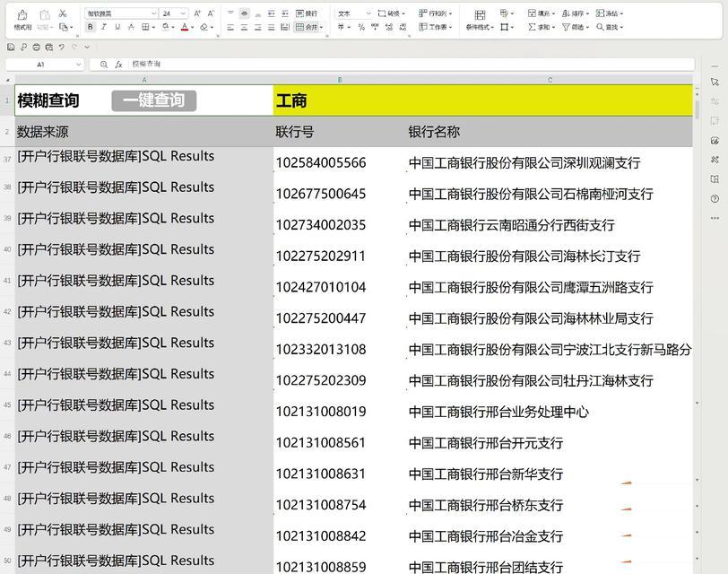The width and height of the screenshot is (728, 574).
Task: Click the three-dots more icon in right sidebar
Action: pos(715,218)
